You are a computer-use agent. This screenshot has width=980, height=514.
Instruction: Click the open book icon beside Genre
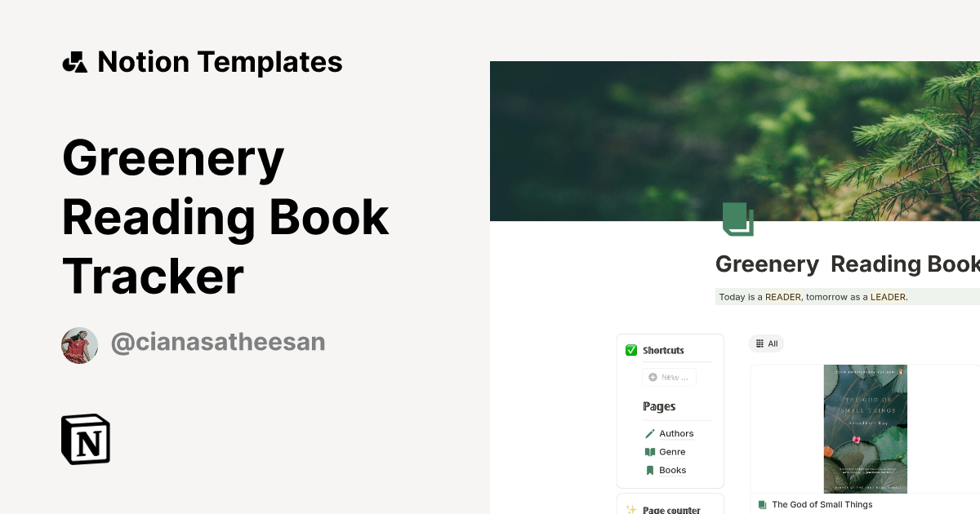point(649,451)
